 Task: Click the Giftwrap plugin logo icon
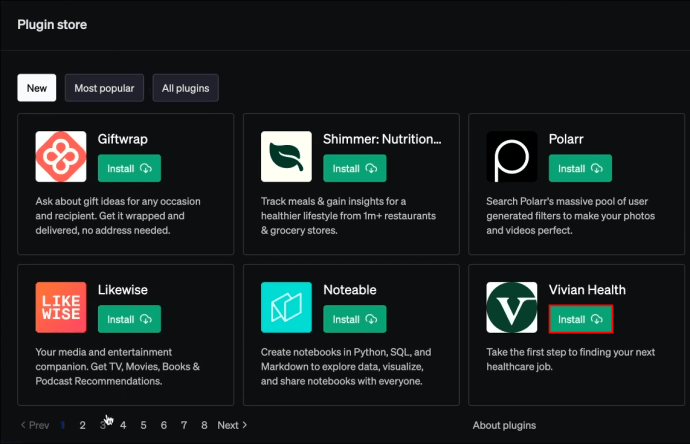point(61,156)
